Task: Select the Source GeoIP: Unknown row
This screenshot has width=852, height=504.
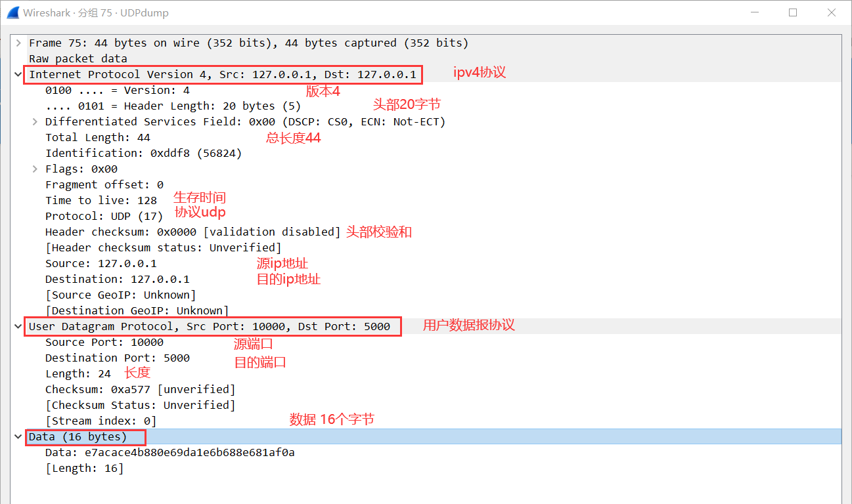Action: coord(121,295)
